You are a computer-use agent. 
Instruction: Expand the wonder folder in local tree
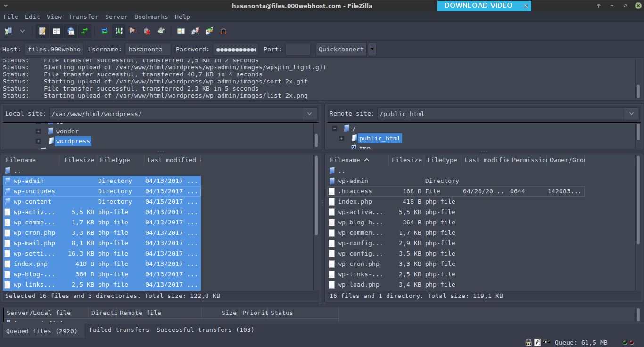point(39,131)
